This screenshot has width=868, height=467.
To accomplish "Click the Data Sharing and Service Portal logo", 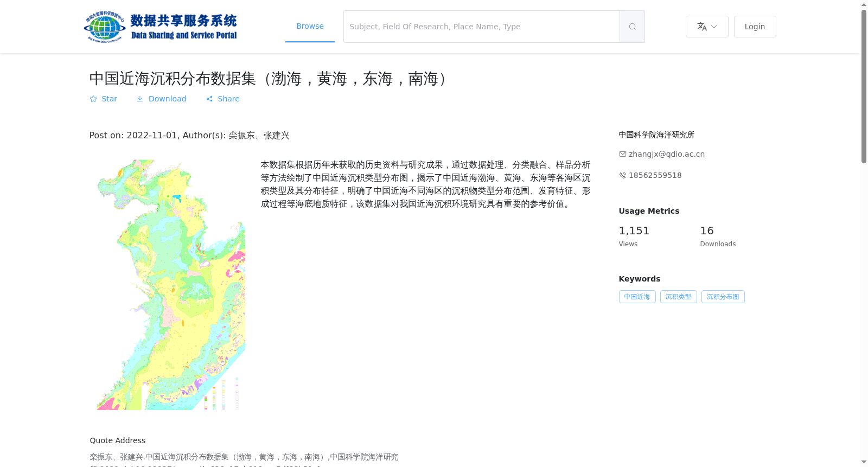I will tap(161, 27).
